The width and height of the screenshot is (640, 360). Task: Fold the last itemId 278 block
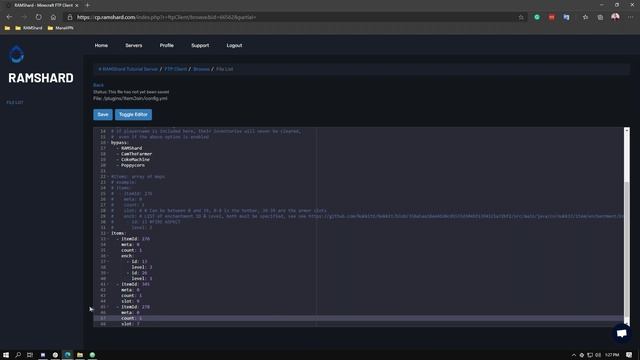click(108, 307)
